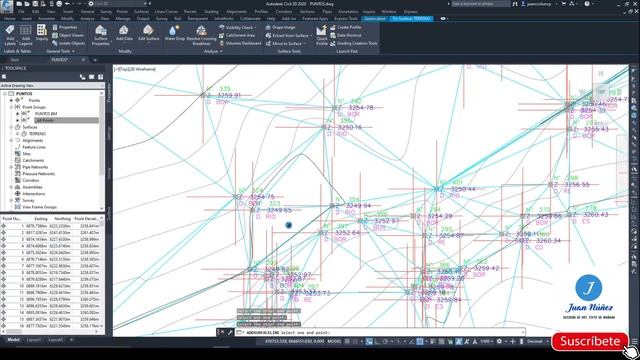Switch to the Analyze ribbon tab
The height and width of the screenshot is (360, 640).
87,19
